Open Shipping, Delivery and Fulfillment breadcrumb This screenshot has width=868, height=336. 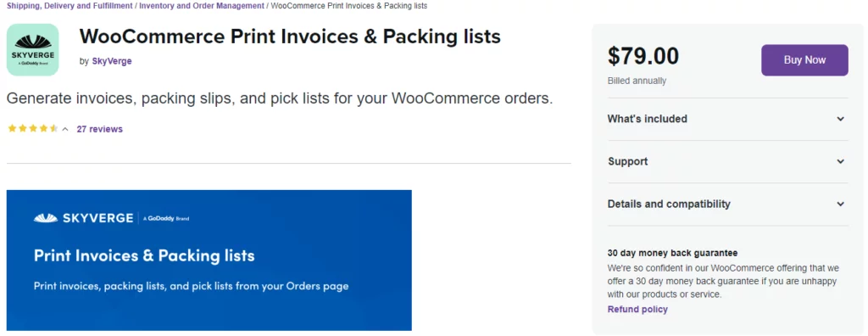[70, 6]
